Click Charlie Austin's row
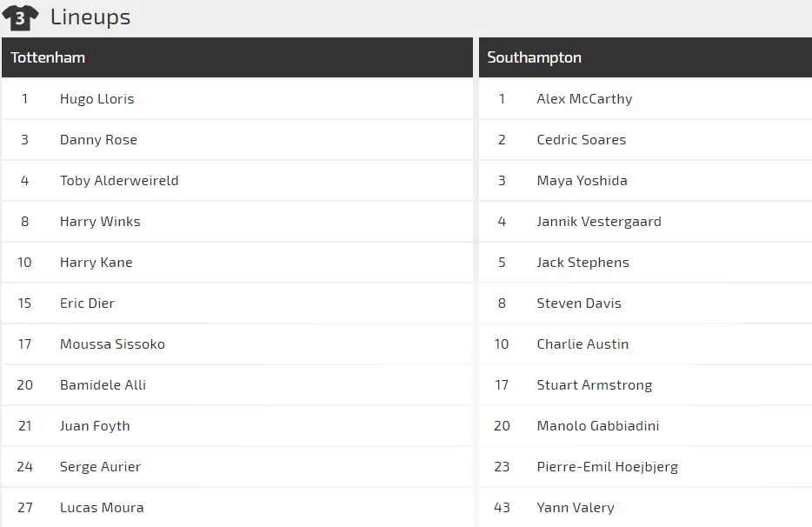The height and width of the screenshot is (527, 812). [582, 344]
